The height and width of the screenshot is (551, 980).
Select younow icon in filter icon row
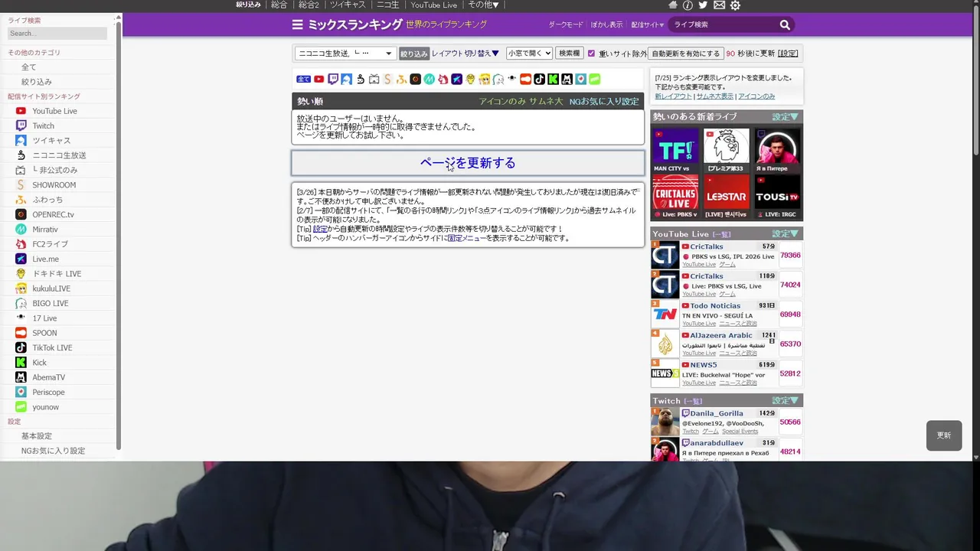click(594, 79)
